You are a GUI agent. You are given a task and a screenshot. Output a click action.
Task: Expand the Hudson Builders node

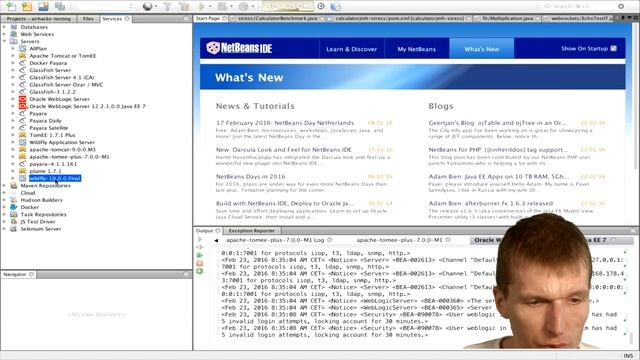tap(4, 200)
